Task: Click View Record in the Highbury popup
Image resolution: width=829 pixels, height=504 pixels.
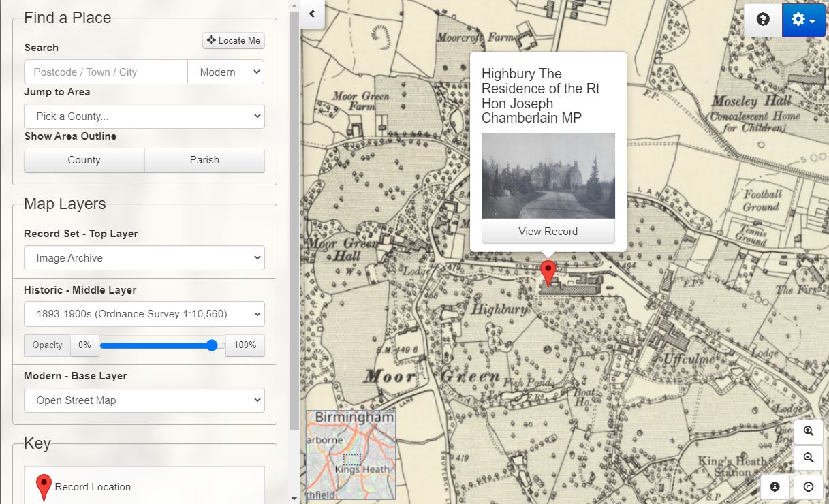Action: [548, 232]
